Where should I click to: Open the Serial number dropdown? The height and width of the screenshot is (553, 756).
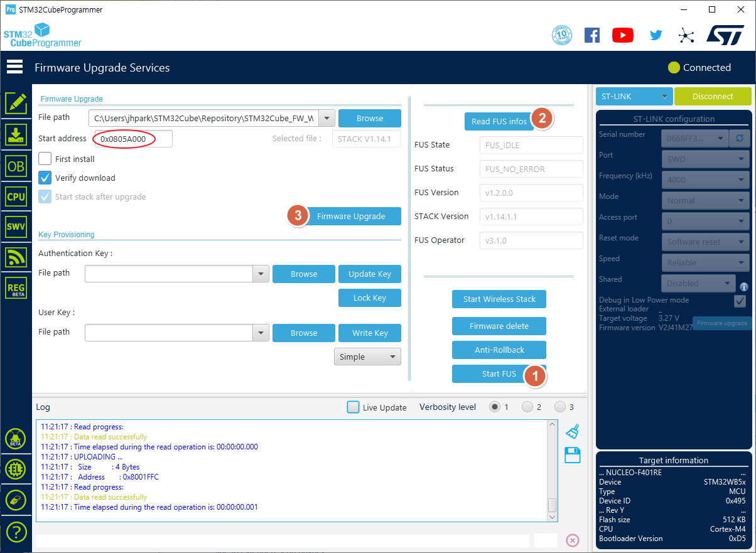(x=694, y=137)
